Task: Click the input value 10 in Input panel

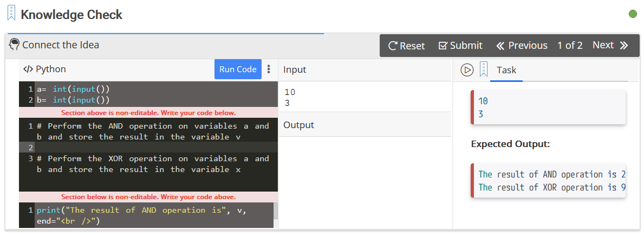Action: pos(290,92)
